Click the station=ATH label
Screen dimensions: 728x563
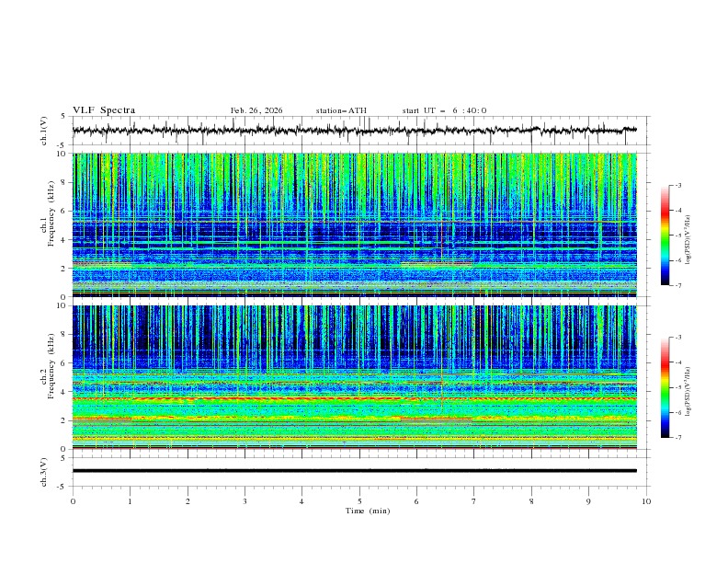pyautogui.click(x=341, y=110)
